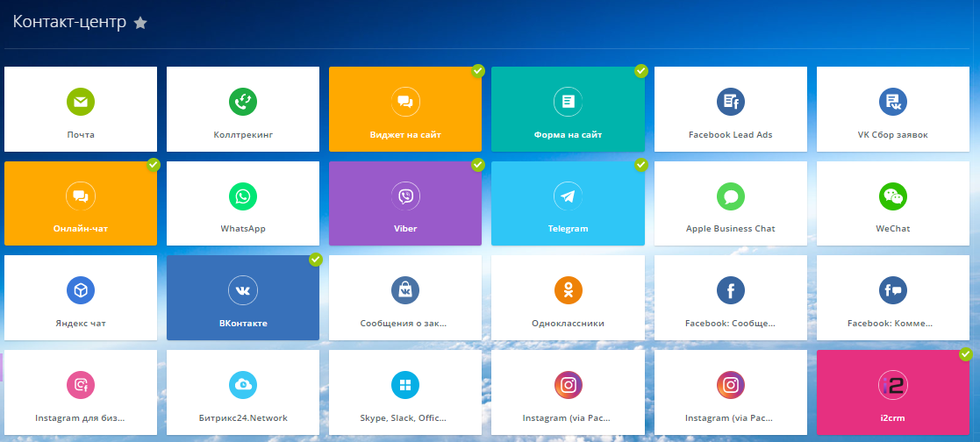
Task: Open the Яндекс чат cube icon
Action: click(81, 289)
